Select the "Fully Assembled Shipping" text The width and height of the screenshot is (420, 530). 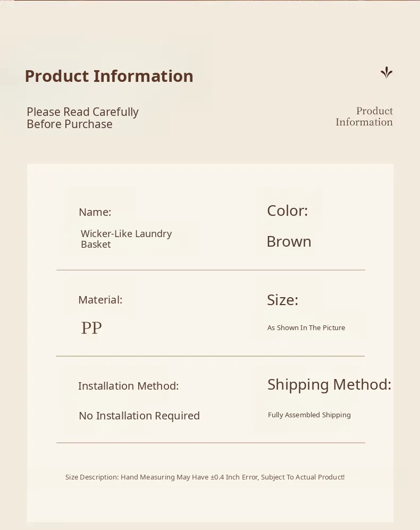click(x=309, y=415)
